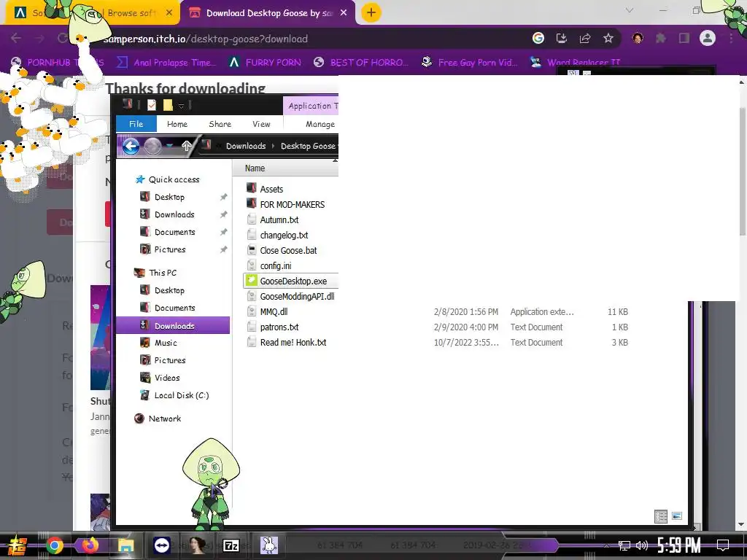Open 7-Zip from the taskbar
This screenshot has height=560, width=747.
231,545
